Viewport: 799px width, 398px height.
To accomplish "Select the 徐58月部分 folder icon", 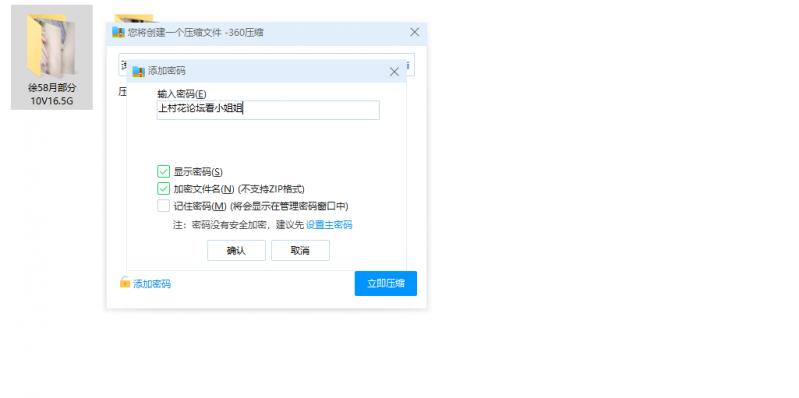I will [51, 46].
